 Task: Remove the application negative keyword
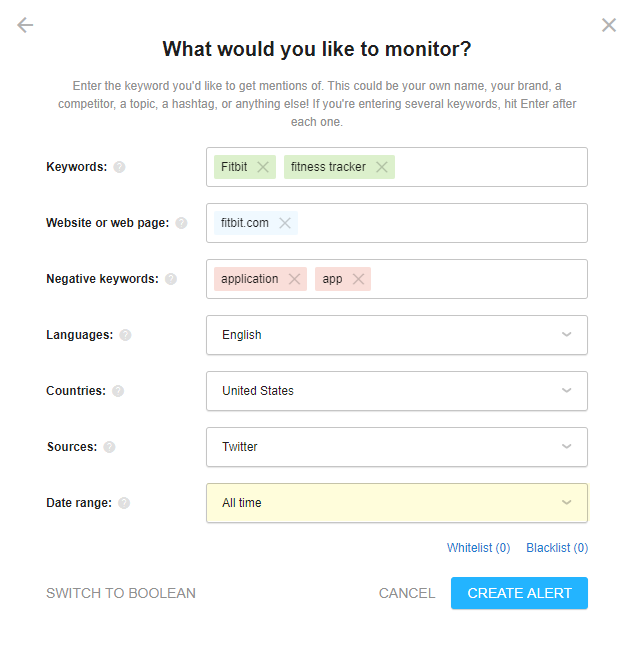click(294, 279)
